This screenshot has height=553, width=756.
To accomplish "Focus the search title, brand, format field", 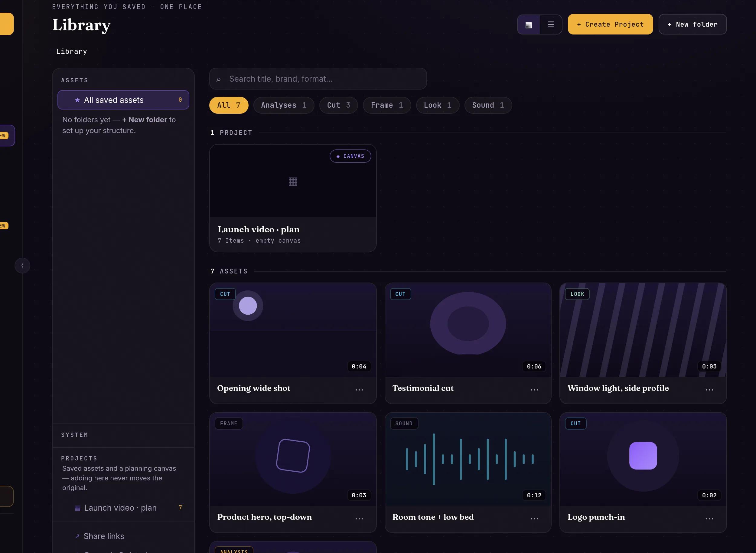I will (318, 79).
